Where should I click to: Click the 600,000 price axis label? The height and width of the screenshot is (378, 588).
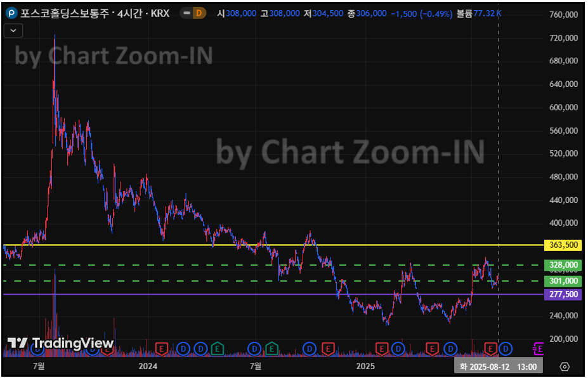pos(563,107)
